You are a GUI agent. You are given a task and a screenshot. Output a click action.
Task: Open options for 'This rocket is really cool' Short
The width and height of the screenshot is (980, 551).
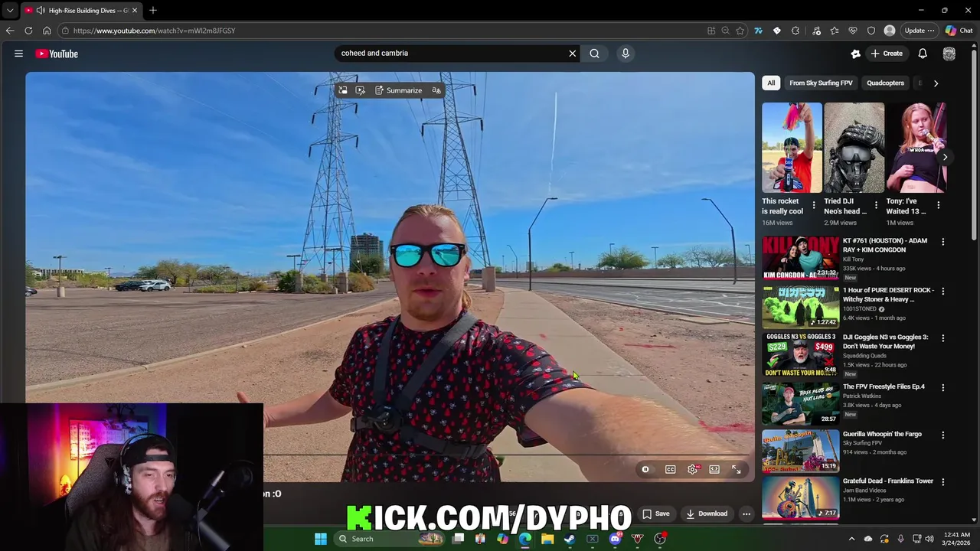814,205
